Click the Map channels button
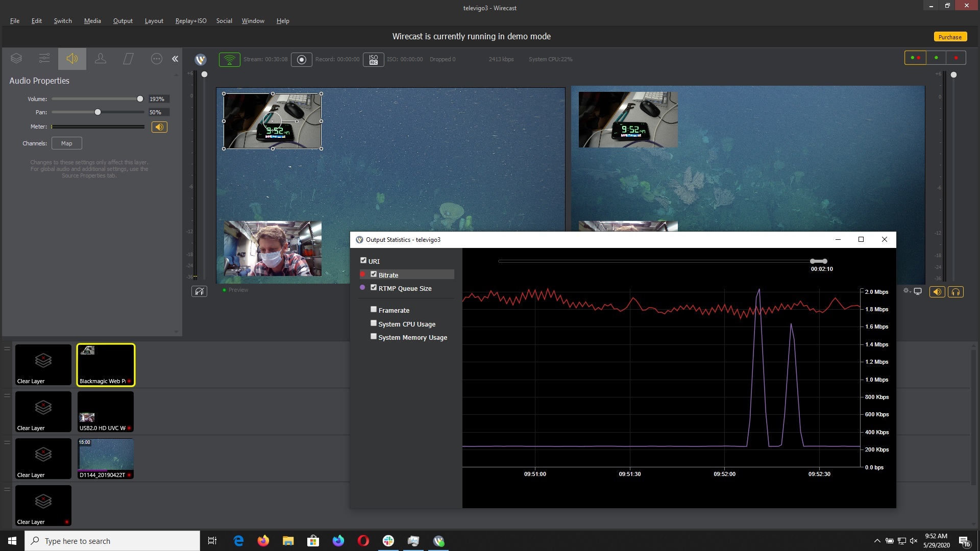 point(67,143)
